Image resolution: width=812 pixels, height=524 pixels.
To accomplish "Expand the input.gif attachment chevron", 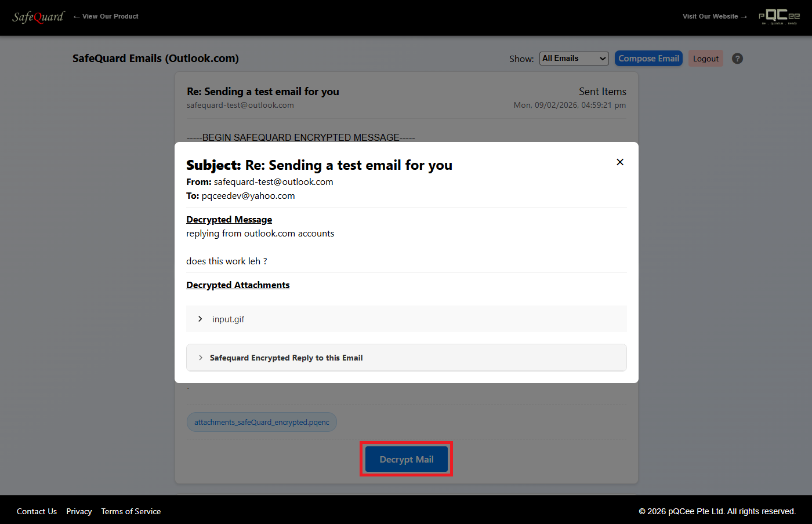I will tap(200, 319).
